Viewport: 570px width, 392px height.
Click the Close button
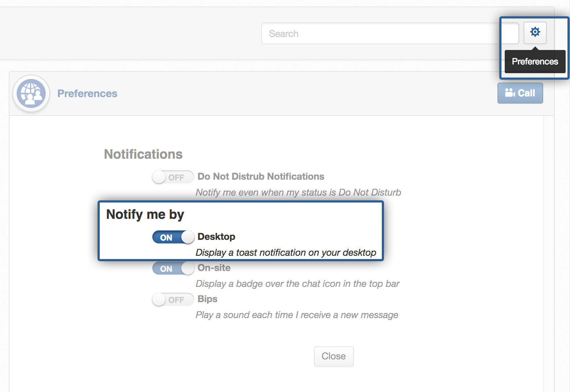click(333, 356)
